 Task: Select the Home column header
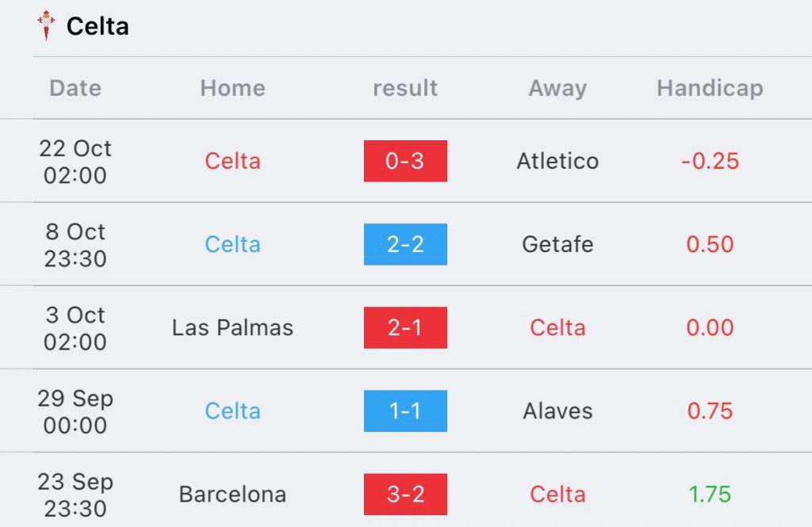[x=232, y=88]
